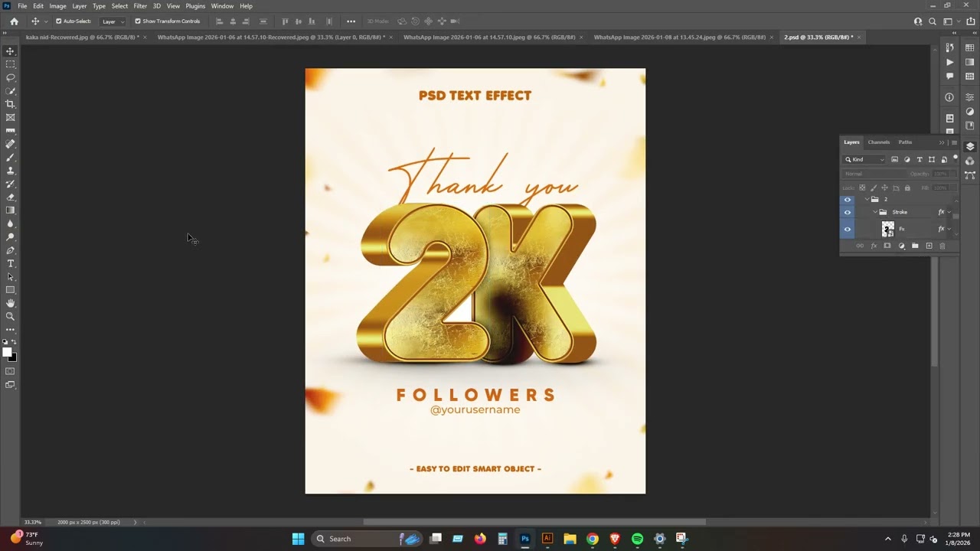The width and height of the screenshot is (980, 551).
Task: Click the foreground color swatch
Action: click(7, 352)
